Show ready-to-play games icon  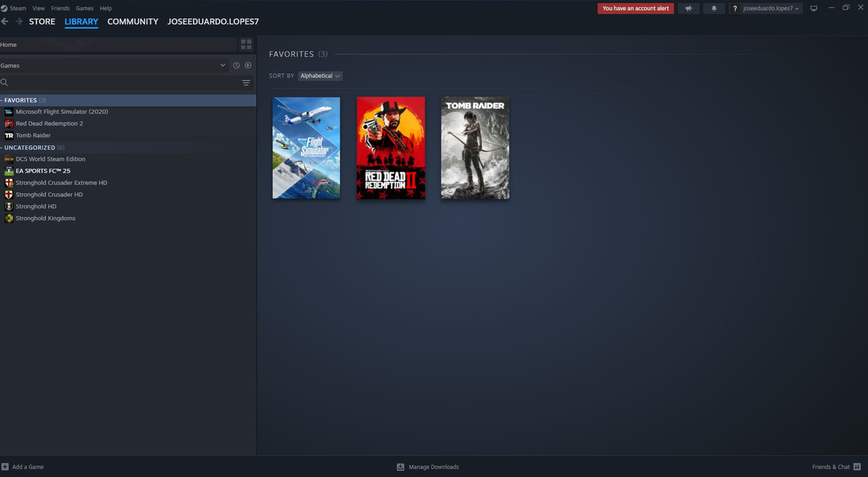point(248,66)
